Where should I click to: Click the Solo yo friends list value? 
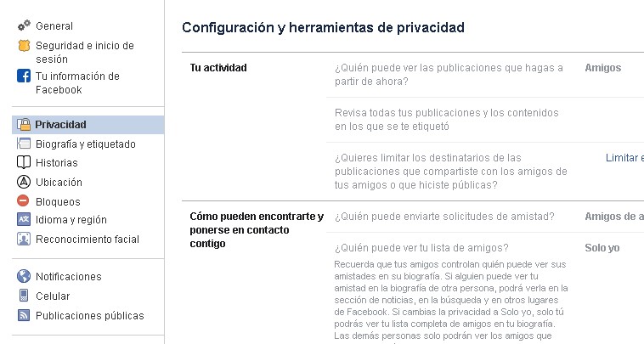(x=602, y=248)
